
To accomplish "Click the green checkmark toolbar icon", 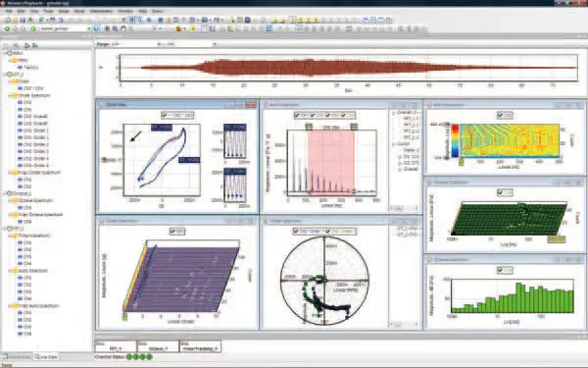I will pyautogui.click(x=33, y=28).
